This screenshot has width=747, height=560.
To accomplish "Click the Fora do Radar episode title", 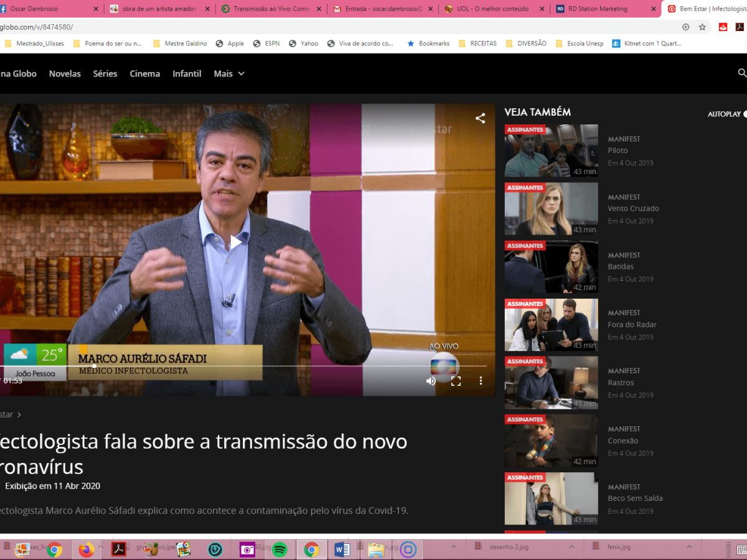I will coord(632,325).
